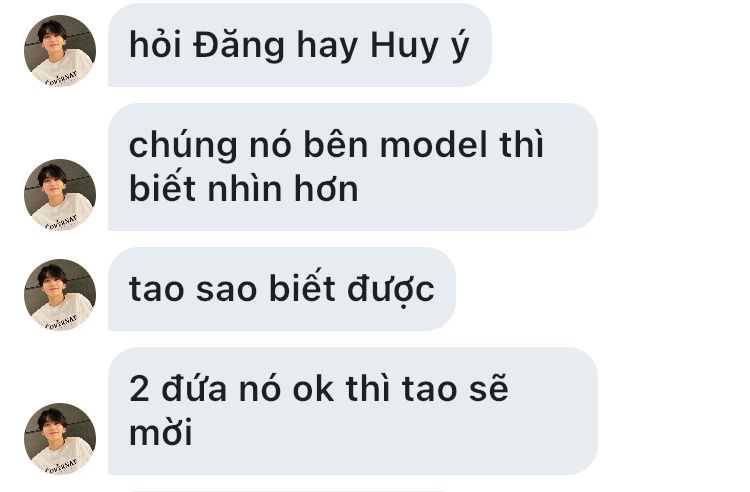Click the word 'mời' in last message
The height and width of the screenshot is (492, 750).
click(x=161, y=432)
